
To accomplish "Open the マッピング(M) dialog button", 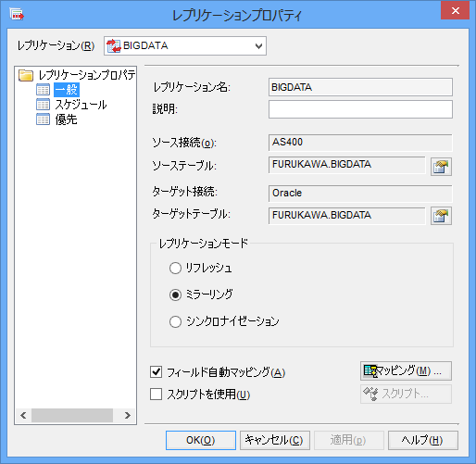I will (x=406, y=370).
